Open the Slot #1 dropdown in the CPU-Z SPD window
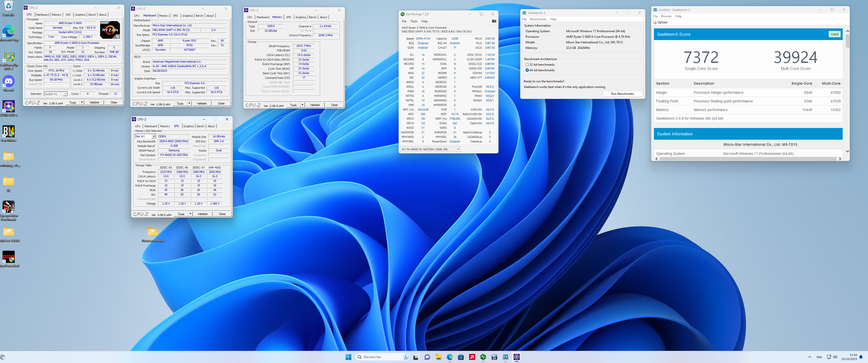Screen dimensions: 868x363 pos(145,136)
